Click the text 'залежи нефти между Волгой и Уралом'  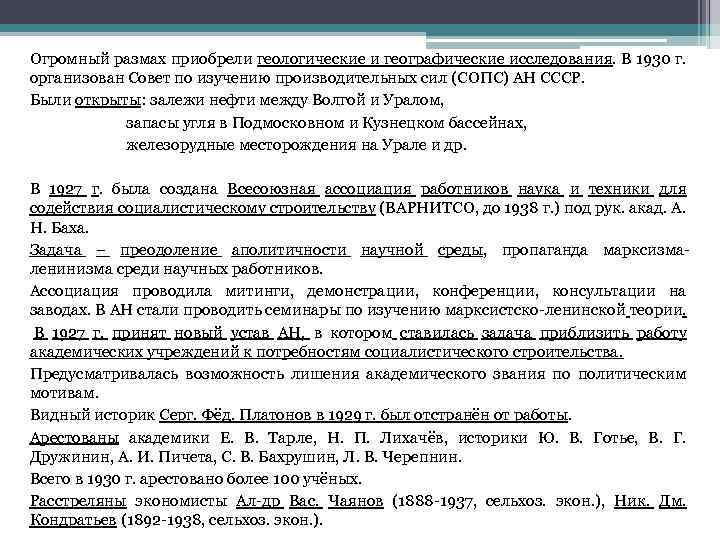point(296,100)
